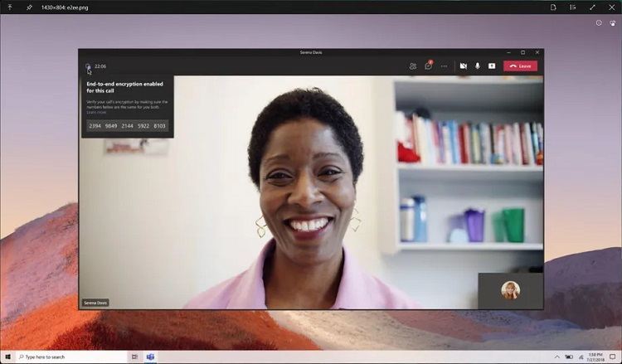Follow the Learn more link
Image resolution: width=622 pixels, height=364 pixels.
click(x=98, y=112)
